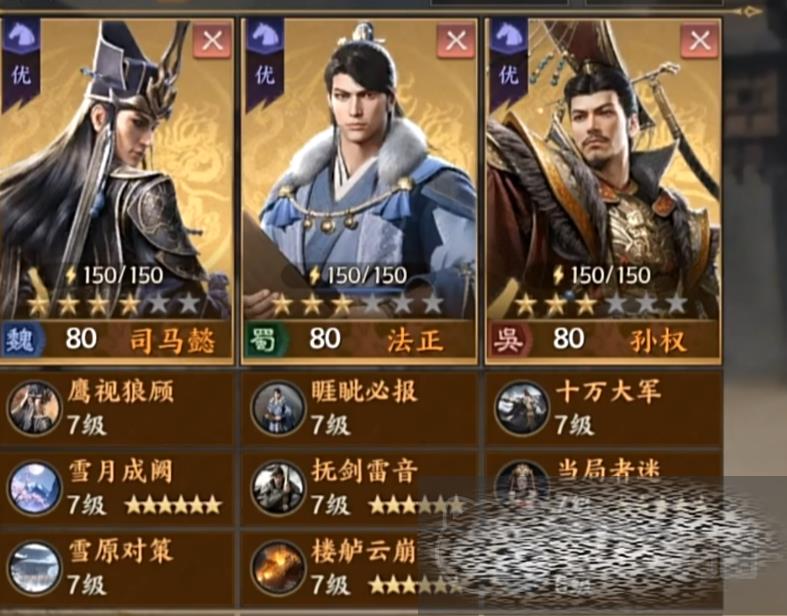Open the 十万大军 skill icon
The image size is (787, 616).
point(521,408)
